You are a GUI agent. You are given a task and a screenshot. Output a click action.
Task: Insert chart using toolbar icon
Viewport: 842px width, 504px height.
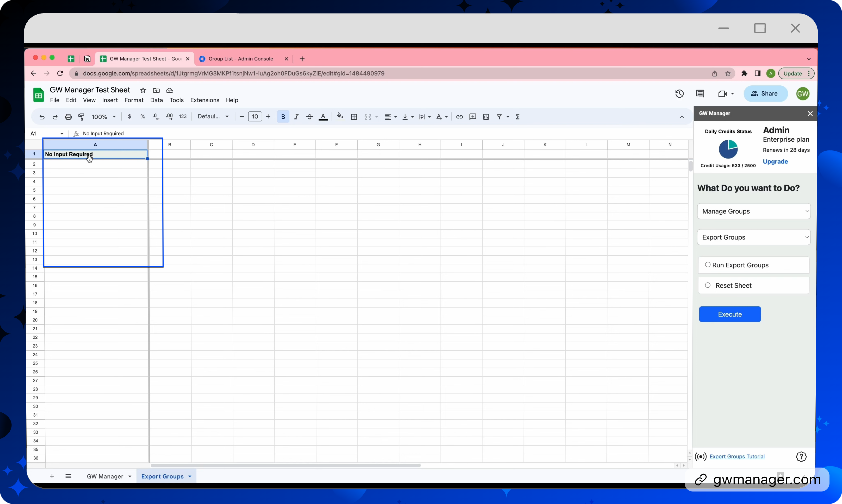coord(486,116)
